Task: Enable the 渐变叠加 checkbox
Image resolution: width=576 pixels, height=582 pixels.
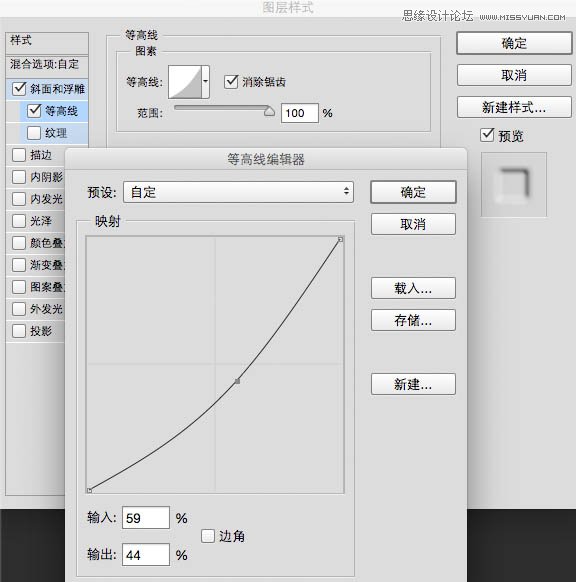Action: (19, 265)
